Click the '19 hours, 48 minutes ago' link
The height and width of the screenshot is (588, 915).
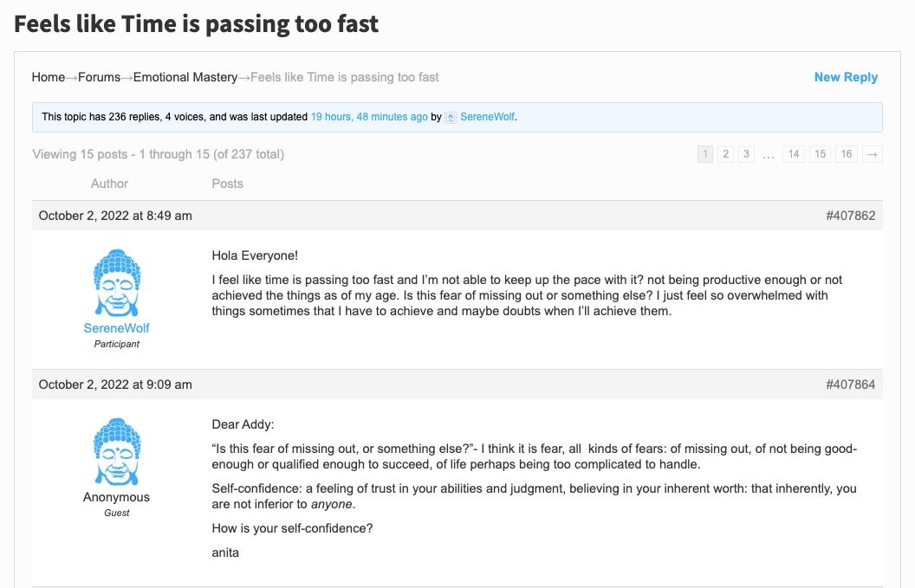(x=369, y=117)
